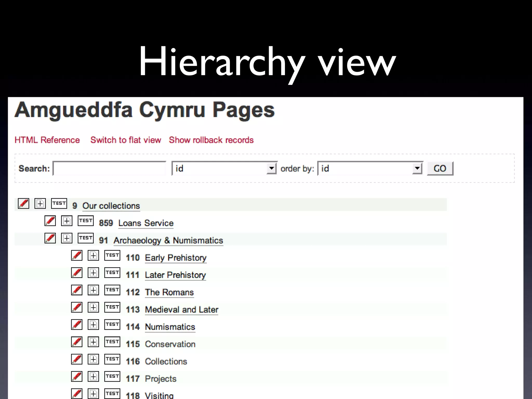Viewport: 532px width, 399px height.
Task: Click the TEST icon for Loans Service
Action: [86, 221]
